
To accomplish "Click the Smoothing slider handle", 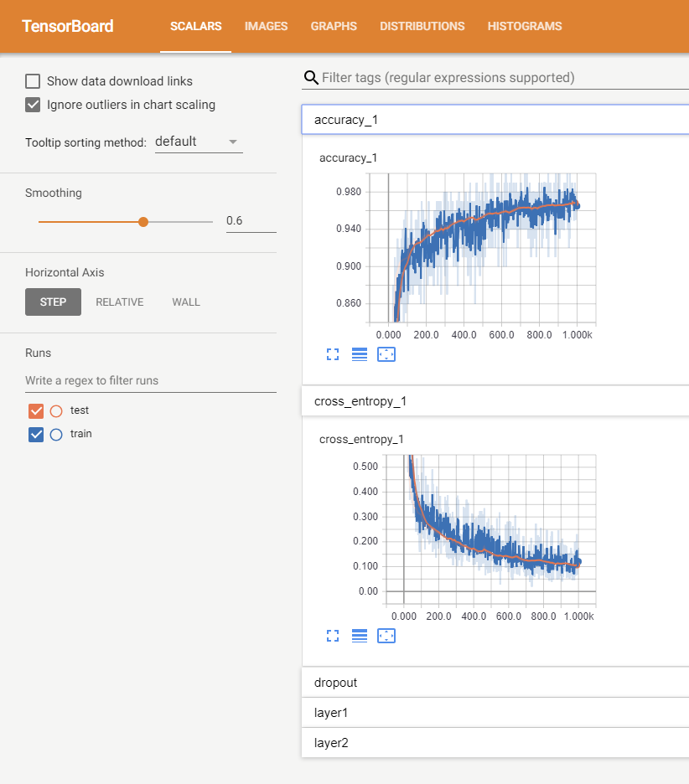I will [x=143, y=222].
